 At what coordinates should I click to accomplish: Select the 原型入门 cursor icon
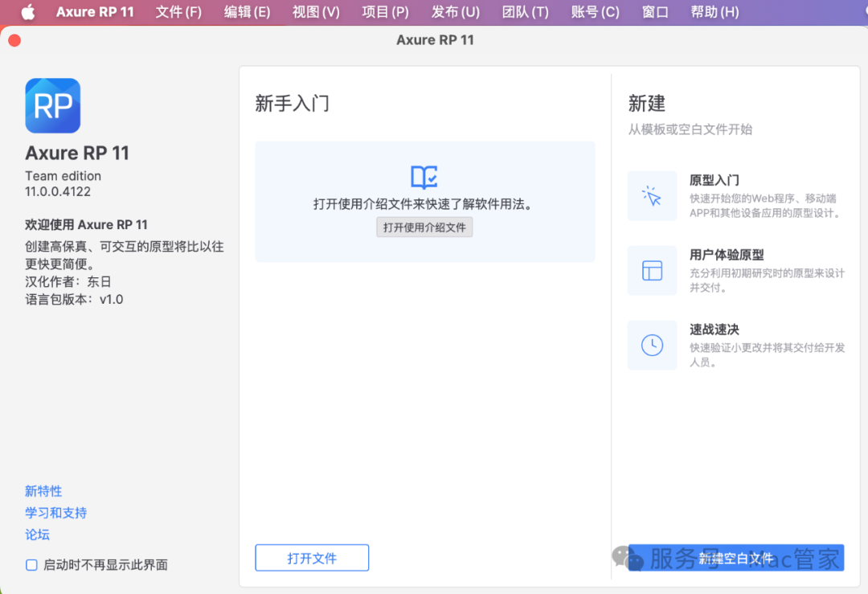(x=652, y=196)
